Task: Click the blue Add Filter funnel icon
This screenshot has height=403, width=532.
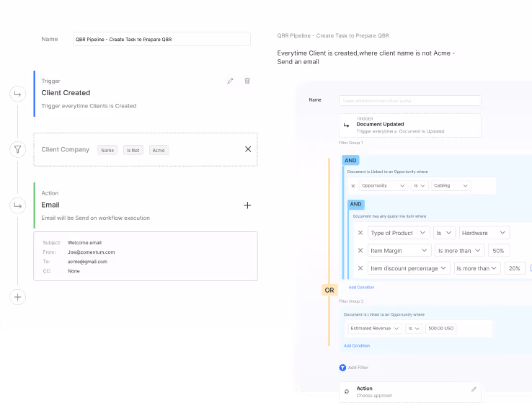Action: click(342, 368)
